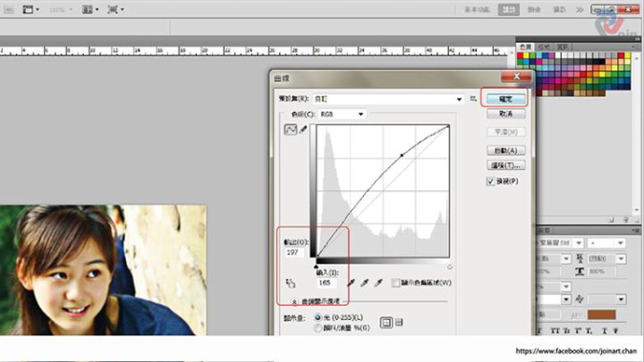644x362 pixels.
Task: Click the Auto (A) button
Action: pyautogui.click(x=506, y=150)
